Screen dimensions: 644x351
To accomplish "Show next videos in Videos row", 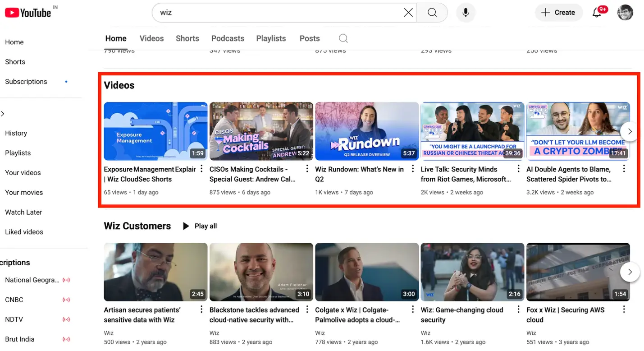I will [x=630, y=131].
